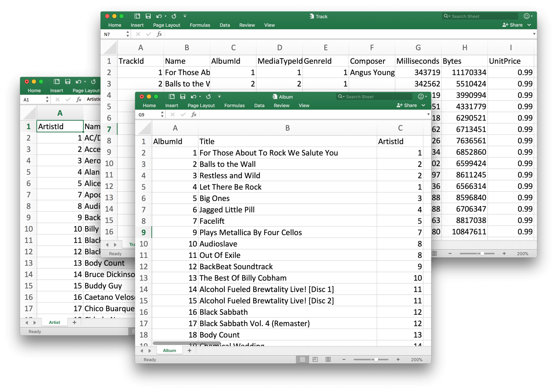
Task: Select the Artist sheet tab
Action: click(x=54, y=322)
